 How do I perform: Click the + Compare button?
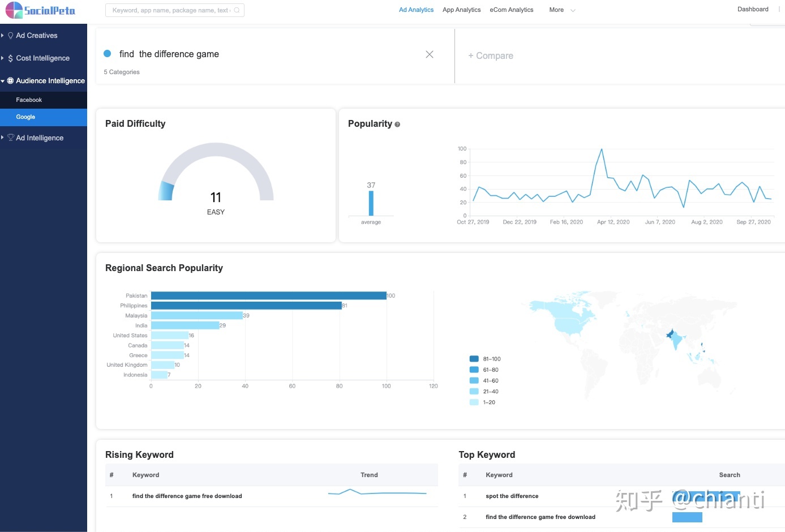tap(491, 55)
